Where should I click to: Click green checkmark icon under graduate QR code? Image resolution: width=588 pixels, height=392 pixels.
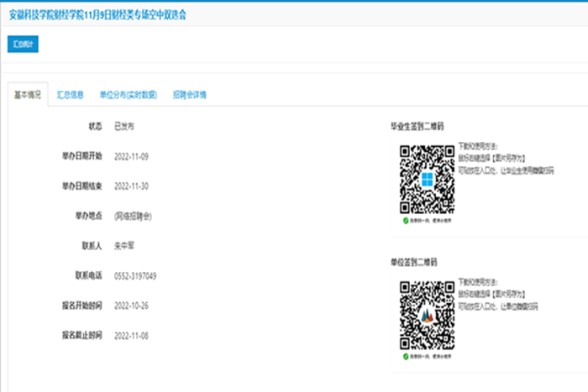pos(405,219)
